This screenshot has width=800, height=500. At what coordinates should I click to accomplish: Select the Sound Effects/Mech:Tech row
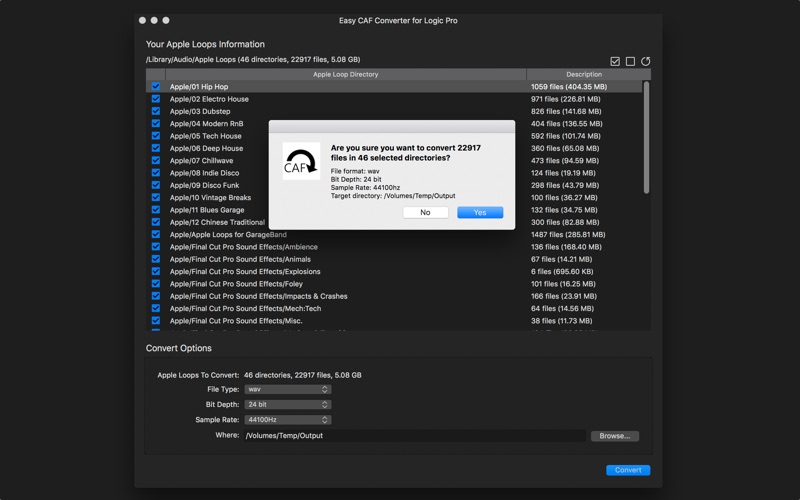tap(394, 309)
